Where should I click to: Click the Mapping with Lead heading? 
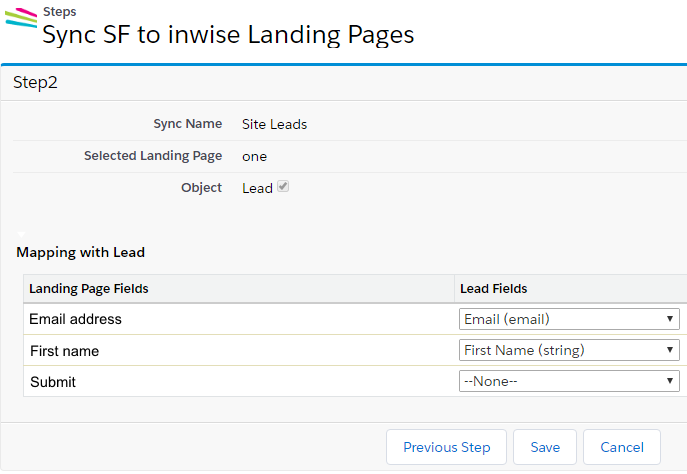(x=81, y=252)
